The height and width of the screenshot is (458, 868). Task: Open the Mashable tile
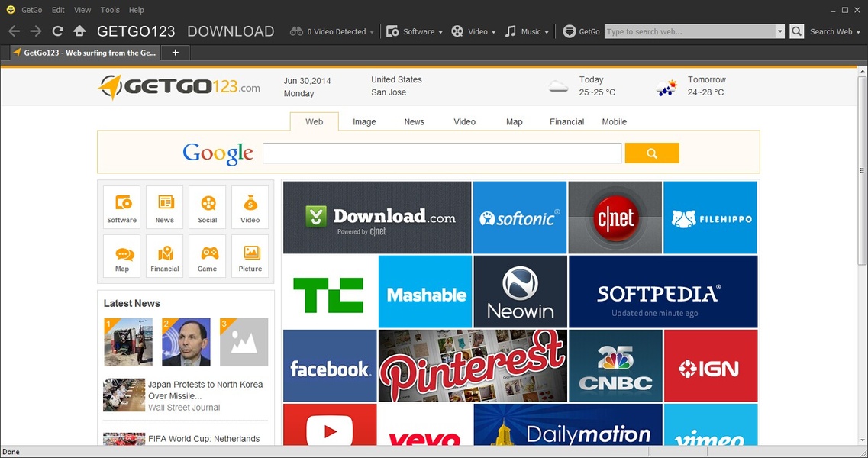tap(425, 292)
